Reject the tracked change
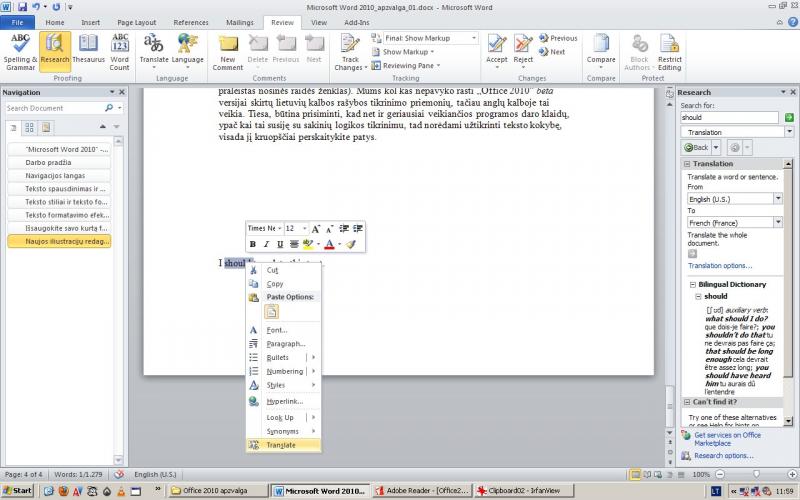Screen dimensions: 800x500 pos(523,52)
